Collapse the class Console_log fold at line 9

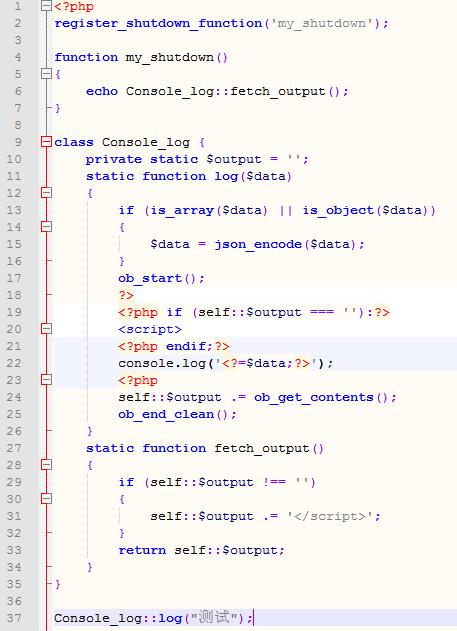pyautogui.click(x=47, y=142)
